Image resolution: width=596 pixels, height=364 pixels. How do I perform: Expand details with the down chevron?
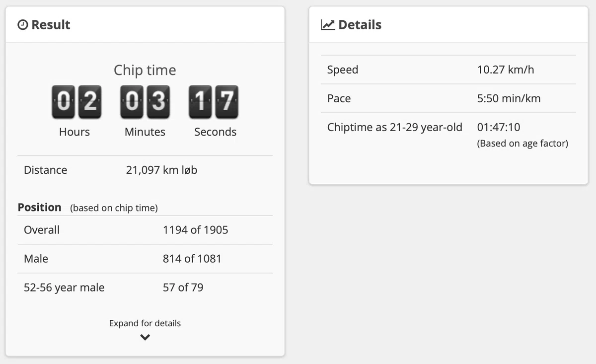coord(145,337)
